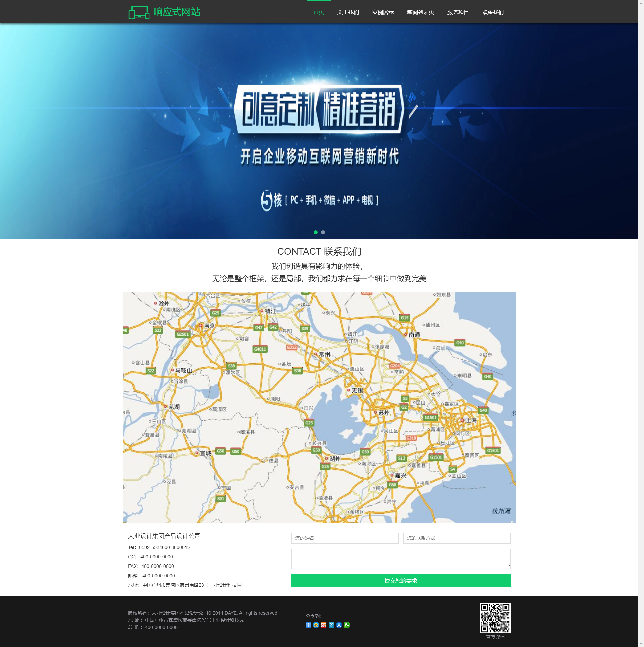The height and width of the screenshot is (647, 644).
Task: Click the Renren share icon
Action: click(339, 625)
